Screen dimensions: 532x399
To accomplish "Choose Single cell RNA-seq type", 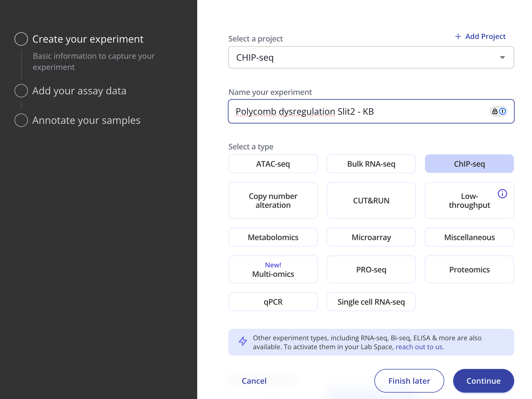I will tap(371, 302).
